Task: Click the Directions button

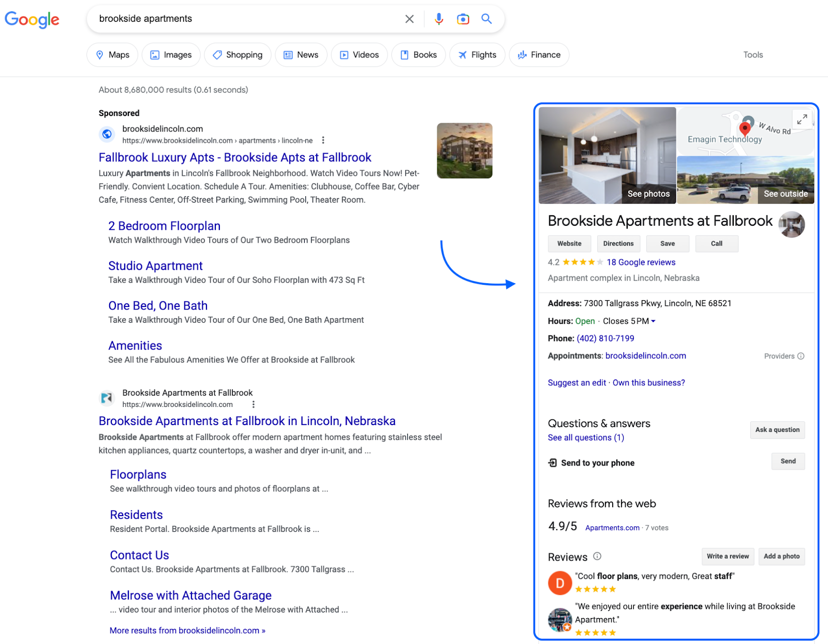Action: coord(618,244)
